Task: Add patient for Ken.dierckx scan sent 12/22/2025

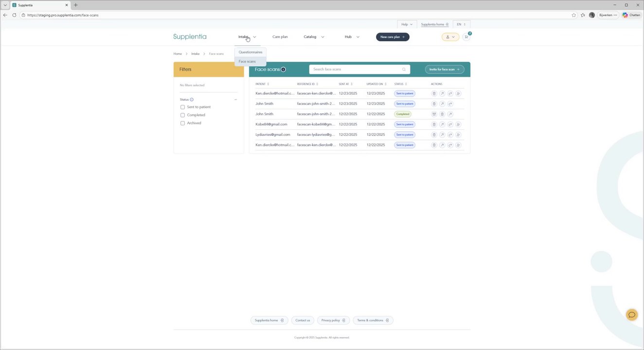Action: 458,145
